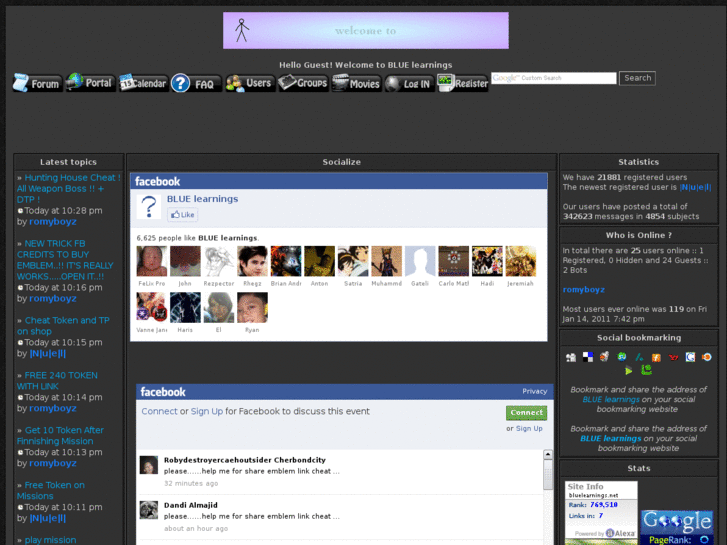Share via the Reddit bookmark icon
The image size is (727, 545).
pos(604,357)
